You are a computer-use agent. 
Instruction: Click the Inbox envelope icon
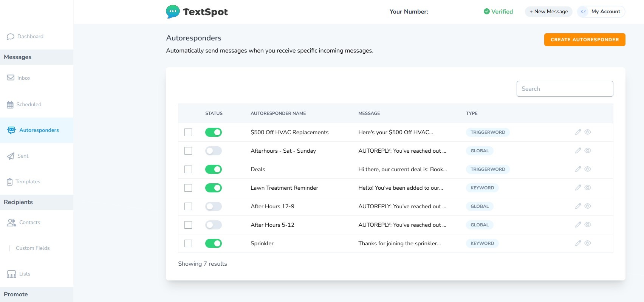coord(11,78)
